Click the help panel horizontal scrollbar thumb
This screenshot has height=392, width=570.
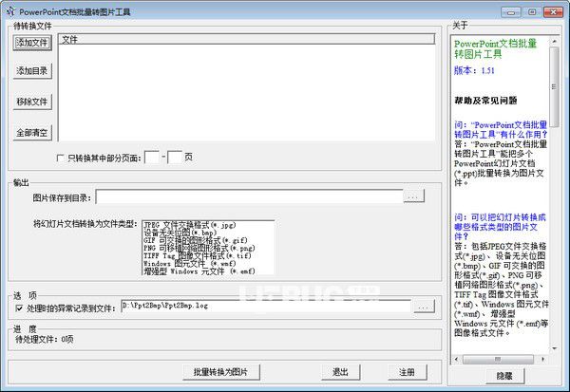point(498,360)
